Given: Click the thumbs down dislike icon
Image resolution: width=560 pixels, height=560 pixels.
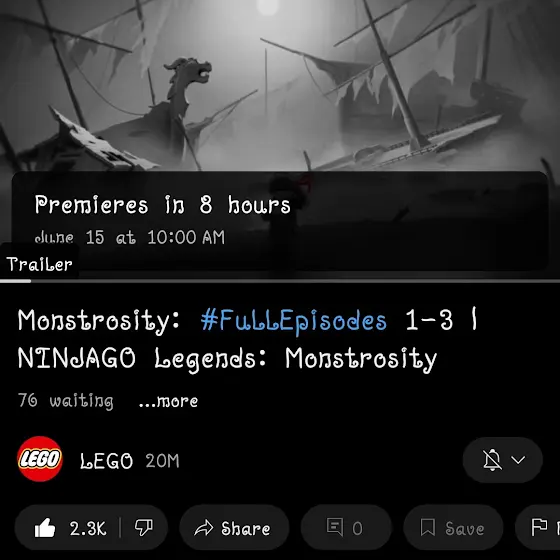Looking at the screenshot, I should click(144, 528).
